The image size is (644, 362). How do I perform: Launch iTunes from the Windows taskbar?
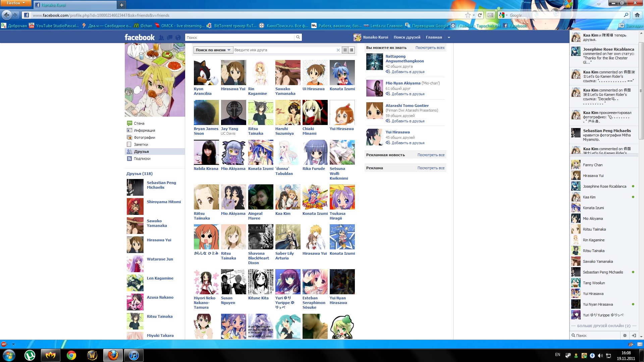tap(133, 355)
